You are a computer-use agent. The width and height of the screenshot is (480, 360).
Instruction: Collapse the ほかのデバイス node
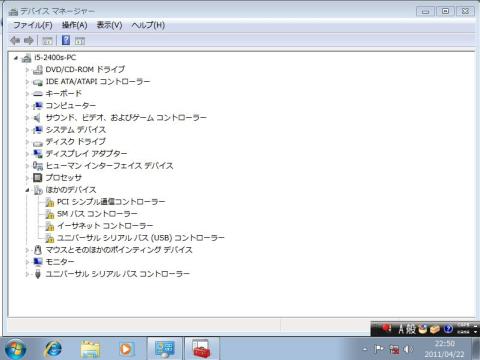click(27, 190)
